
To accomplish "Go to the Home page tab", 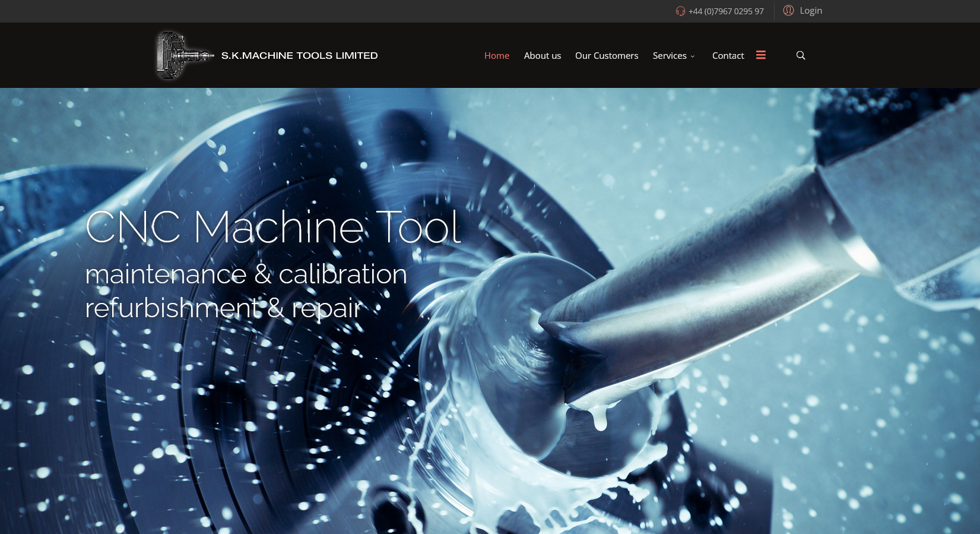I will point(497,55).
